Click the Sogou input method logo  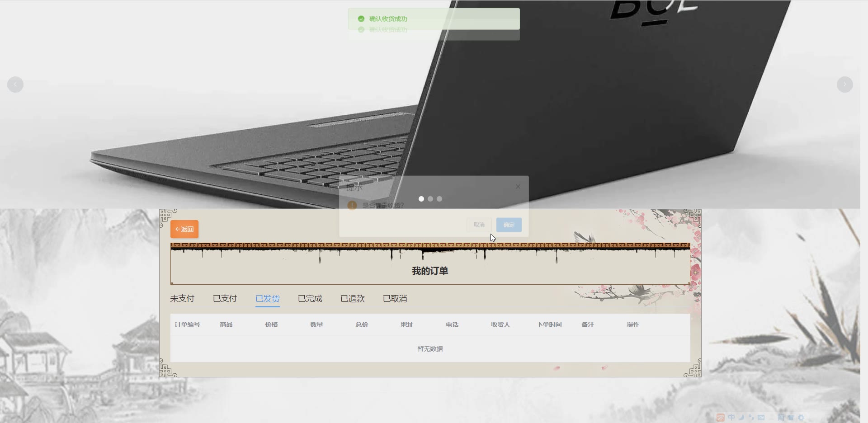721,418
